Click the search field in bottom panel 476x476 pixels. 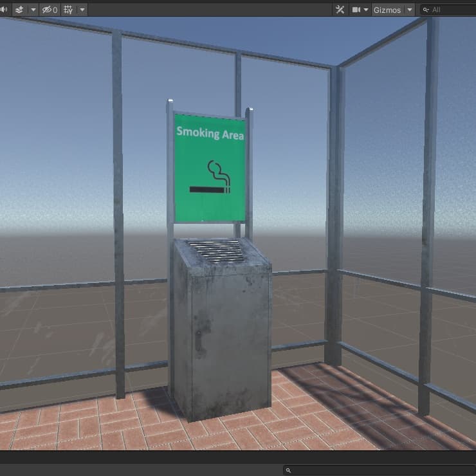380,470
